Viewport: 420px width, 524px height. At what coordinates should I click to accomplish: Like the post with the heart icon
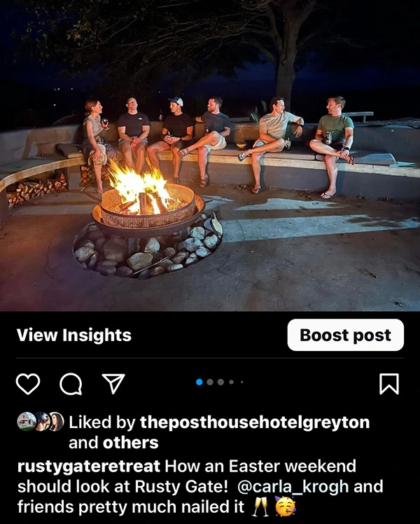pos(28,384)
